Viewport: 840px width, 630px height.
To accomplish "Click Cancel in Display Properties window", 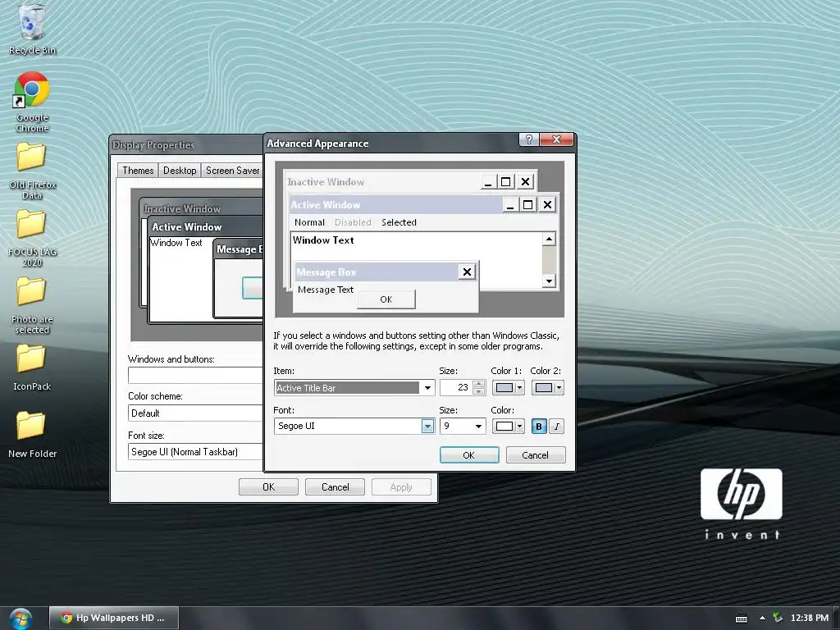I will coord(335,487).
